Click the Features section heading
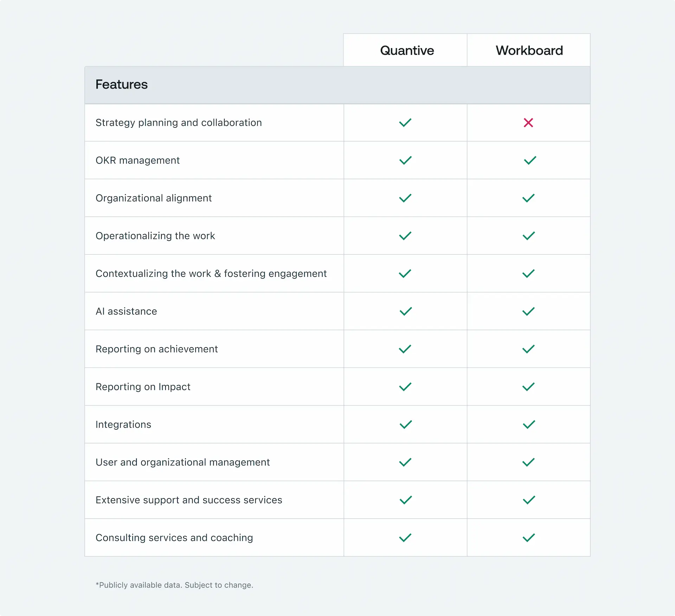This screenshot has height=616, width=675. [x=122, y=85]
